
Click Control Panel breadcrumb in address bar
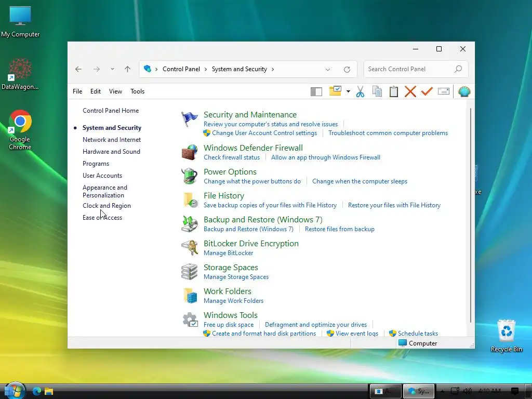181,69
